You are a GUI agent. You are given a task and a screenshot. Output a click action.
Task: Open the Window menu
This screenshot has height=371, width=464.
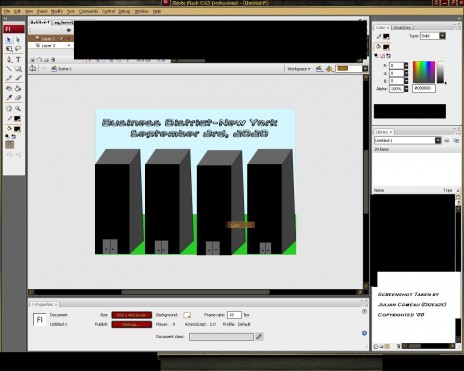pyautogui.click(x=141, y=11)
